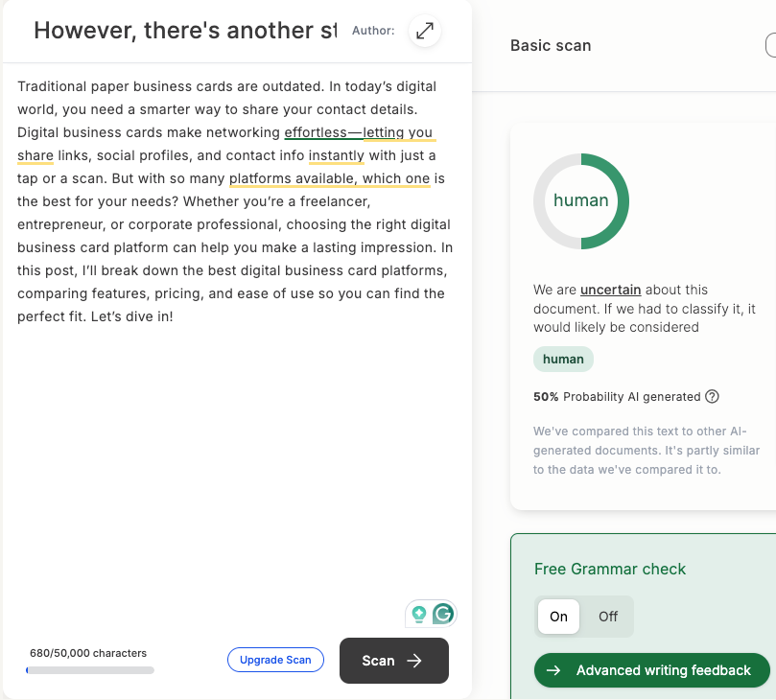Expand the editor with the diagonal arrows icon
Image resolution: width=776 pixels, height=700 pixels.
coord(425,31)
